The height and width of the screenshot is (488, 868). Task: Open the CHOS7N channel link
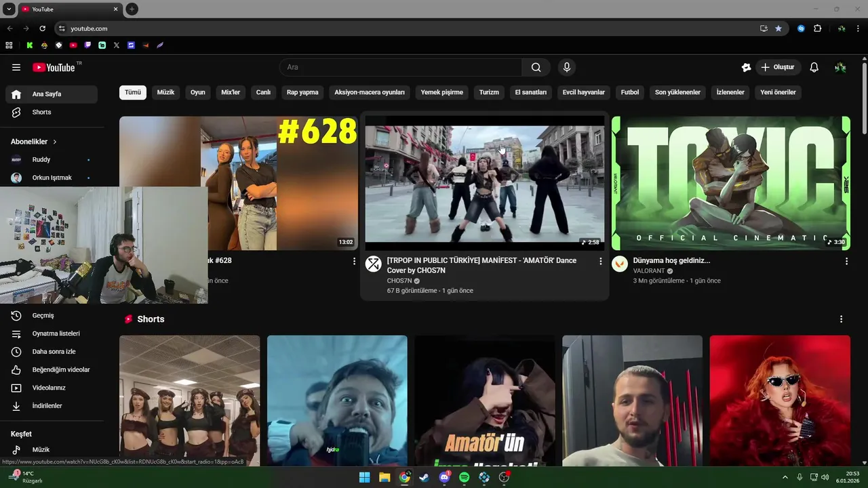(x=399, y=281)
